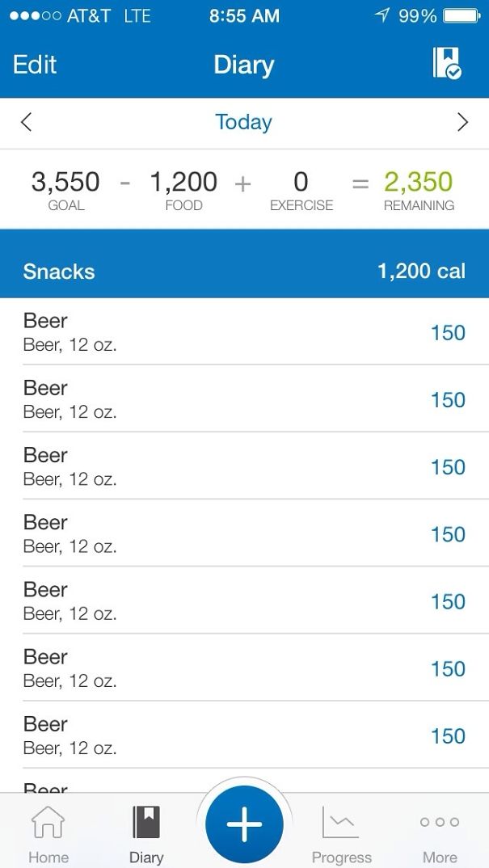Open More options via the ellipsis icon

(x=438, y=824)
